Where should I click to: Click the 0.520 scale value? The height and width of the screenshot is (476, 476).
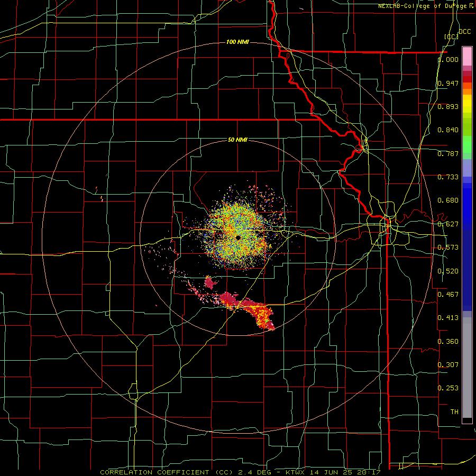(x=448, y=271)
